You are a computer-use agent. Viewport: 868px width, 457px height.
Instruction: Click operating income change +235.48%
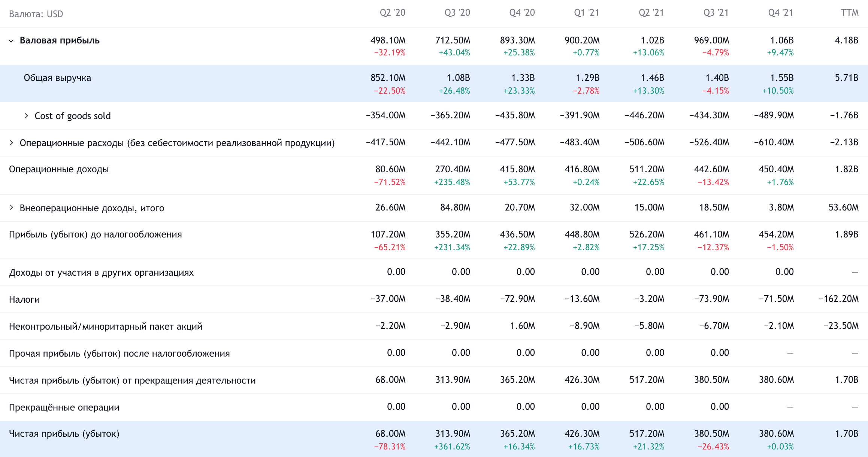pos(452,182)
